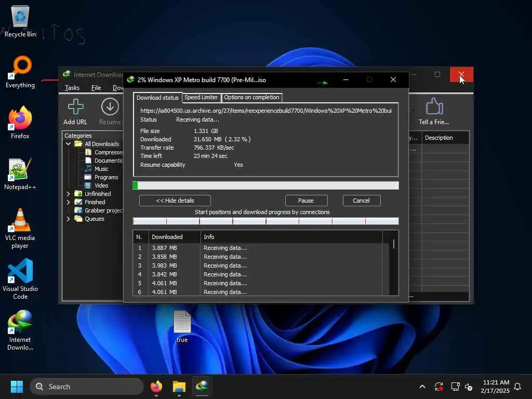Expand the Unfinished tree node

click(x=68, y=194)
